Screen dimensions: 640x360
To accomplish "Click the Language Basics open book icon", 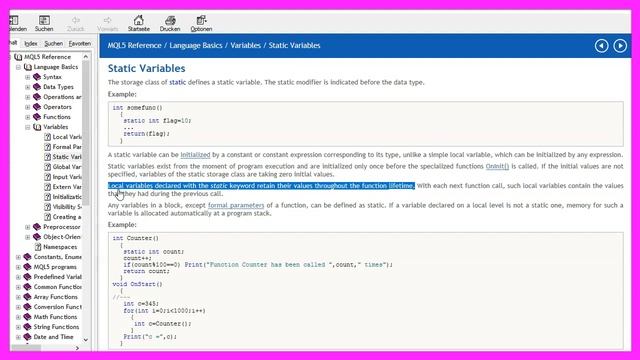I will [27, 67].
